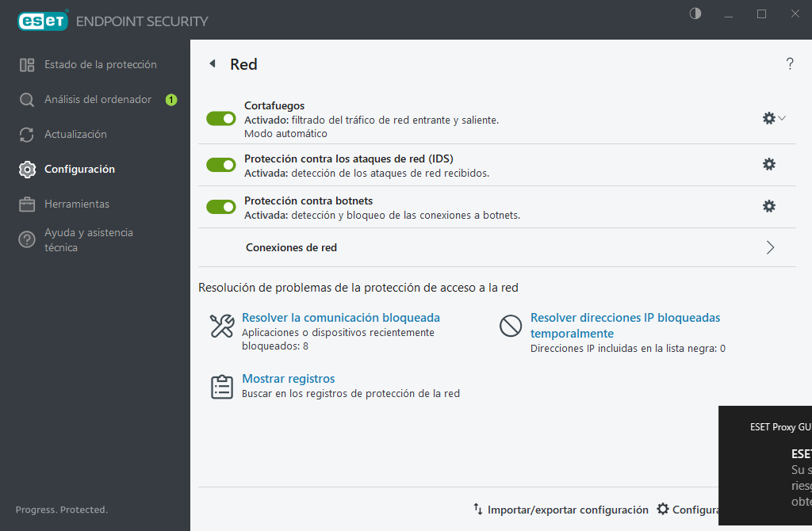Click the text Buscar en los registros de protección
Viewport: 812px width, 531px height.
[350, 394]
